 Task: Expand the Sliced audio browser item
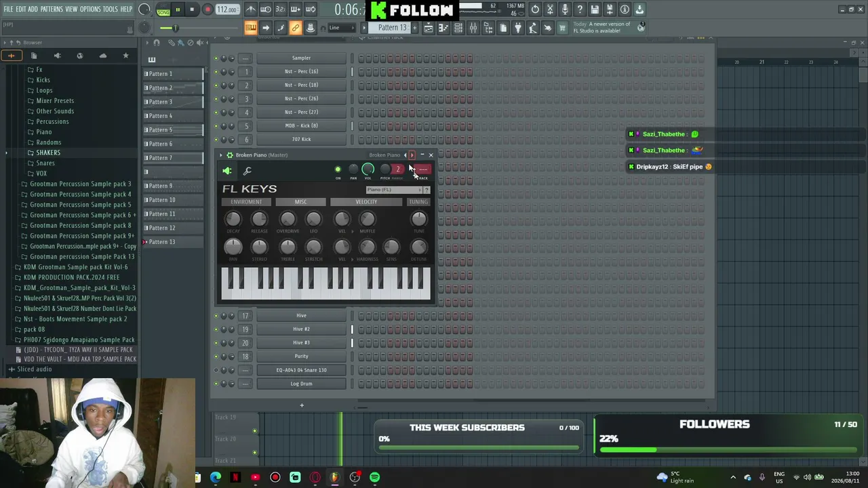34,369
